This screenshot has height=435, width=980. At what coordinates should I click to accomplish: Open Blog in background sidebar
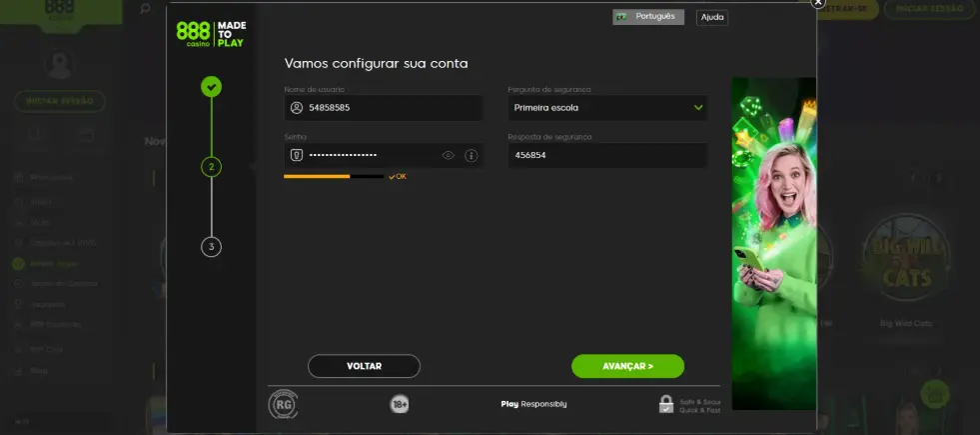[x=39, y=371]
